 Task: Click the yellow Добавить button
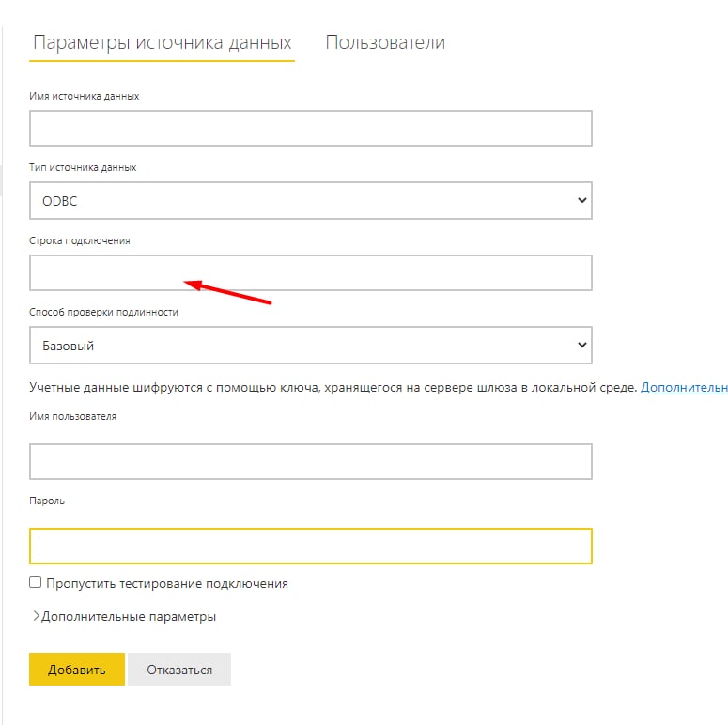coord(77,670)
